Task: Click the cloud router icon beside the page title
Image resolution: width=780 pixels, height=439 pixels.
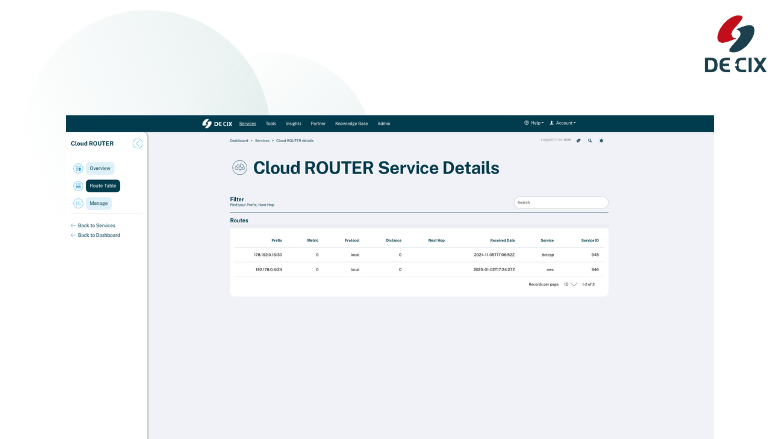Action: pos(239,168)
